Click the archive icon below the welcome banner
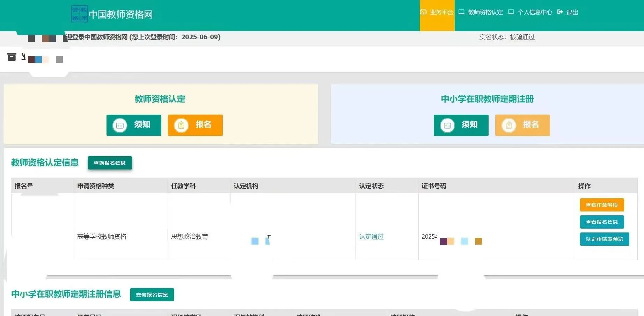This screenshot has height=316, width=644. pos(12,57)
